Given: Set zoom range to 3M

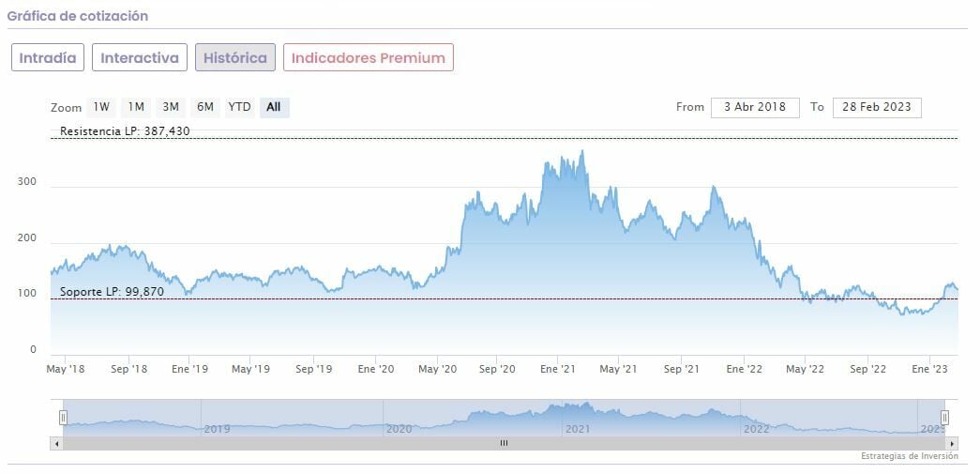Looking at the screenshot, I should click(x=170, y=107).
